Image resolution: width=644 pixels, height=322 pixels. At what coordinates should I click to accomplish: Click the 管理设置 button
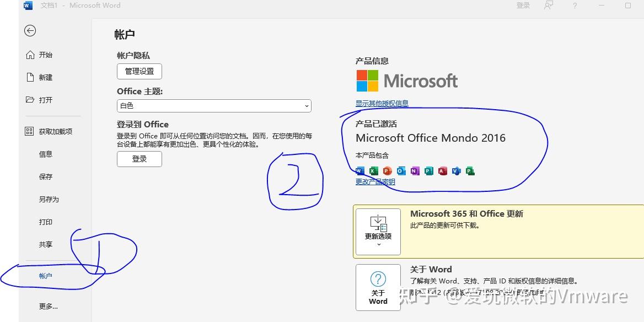(x=139, y=71)
